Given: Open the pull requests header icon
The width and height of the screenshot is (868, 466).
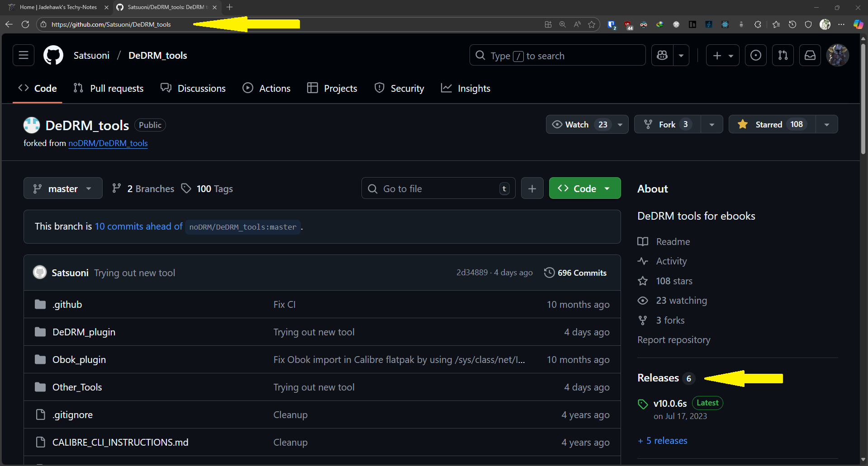Looking at the screenshot, I should coord(783,56).
